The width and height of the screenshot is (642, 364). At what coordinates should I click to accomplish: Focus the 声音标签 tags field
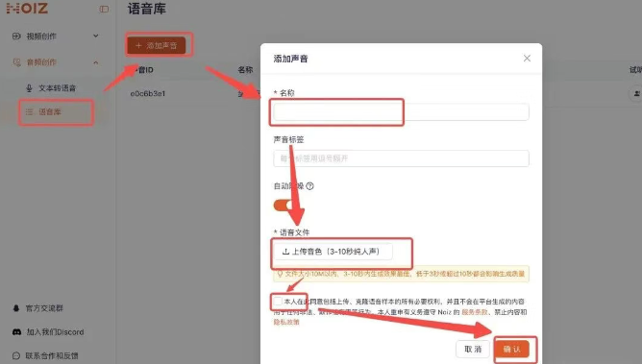click(x=401, y=158)
